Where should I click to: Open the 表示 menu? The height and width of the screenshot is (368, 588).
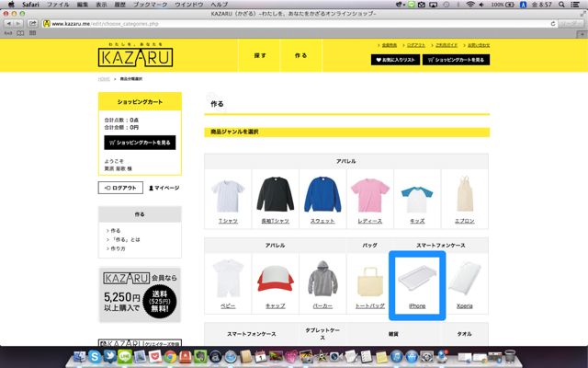[x=101, y=5]
